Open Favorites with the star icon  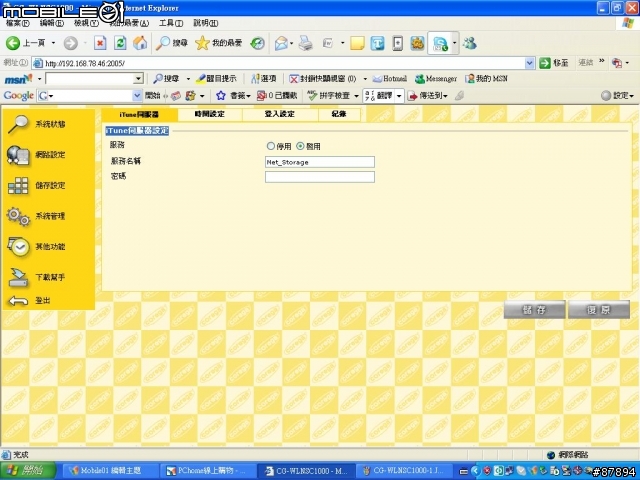(x=202, y=43)
